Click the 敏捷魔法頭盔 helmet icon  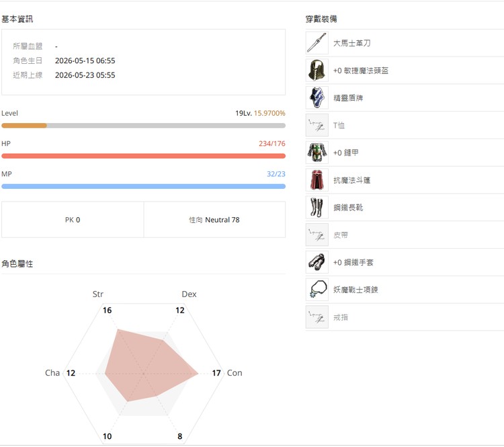[317, 70]
